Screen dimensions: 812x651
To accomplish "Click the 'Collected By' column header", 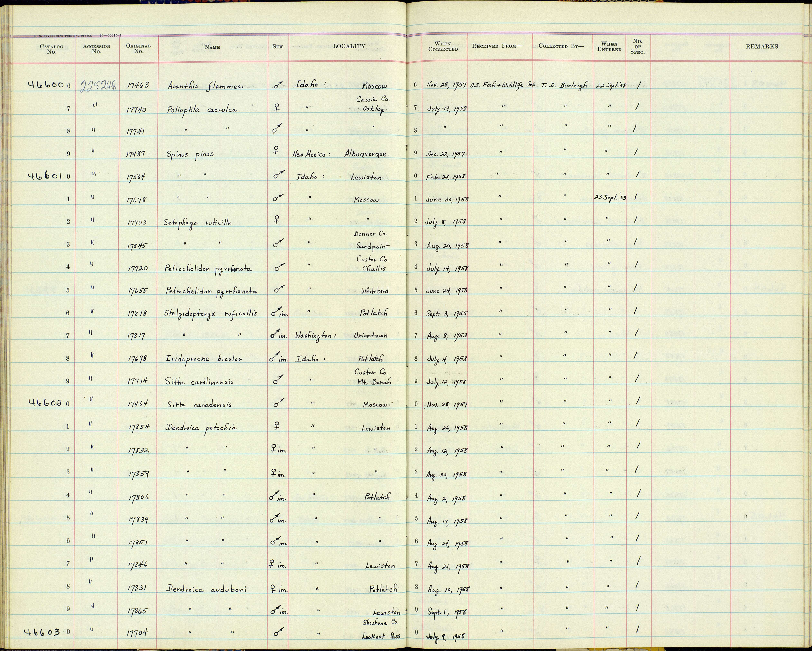I will click(x=561, y=46).
